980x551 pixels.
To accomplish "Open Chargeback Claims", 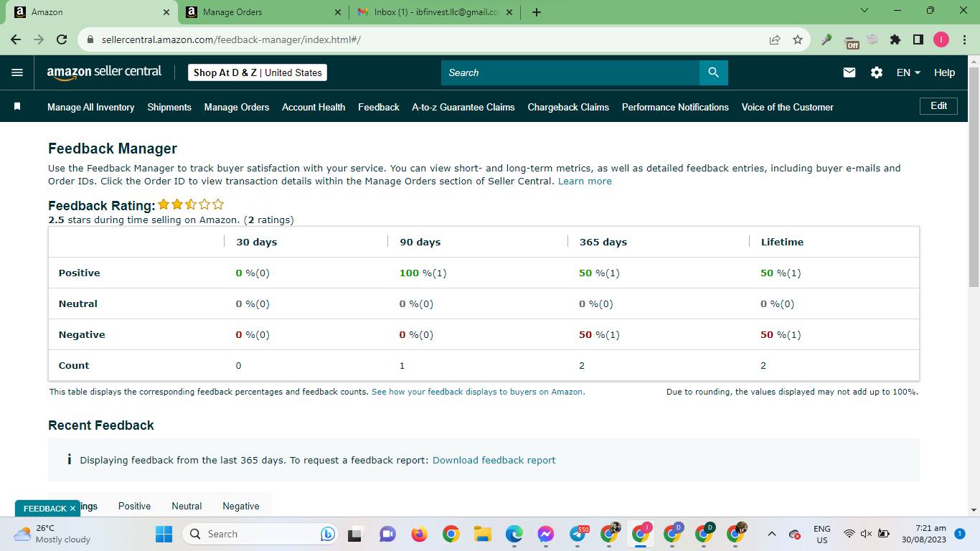I will [568, 107].
